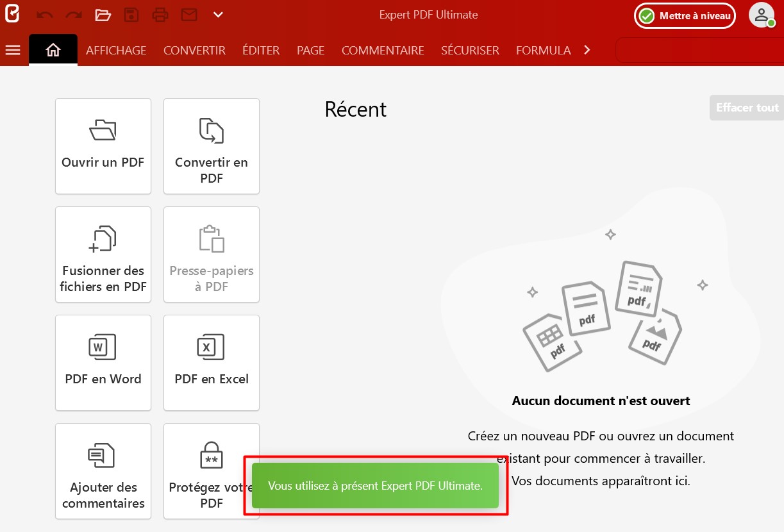Click the Ajouter des commentaires tile

103,471
